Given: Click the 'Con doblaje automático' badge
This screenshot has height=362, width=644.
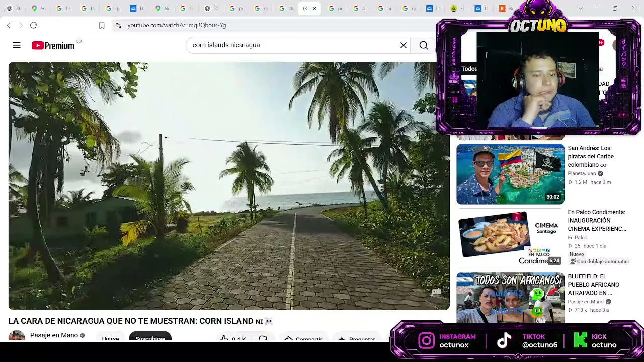Looking at the screenshot, I should pyautogui.click(x=600, y=261).
